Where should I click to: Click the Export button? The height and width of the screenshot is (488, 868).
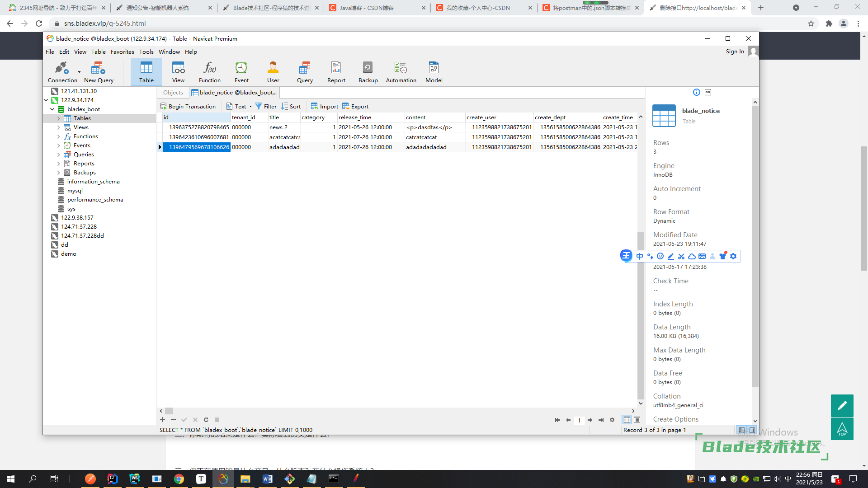pyautogui.click(x=355, y=107)
